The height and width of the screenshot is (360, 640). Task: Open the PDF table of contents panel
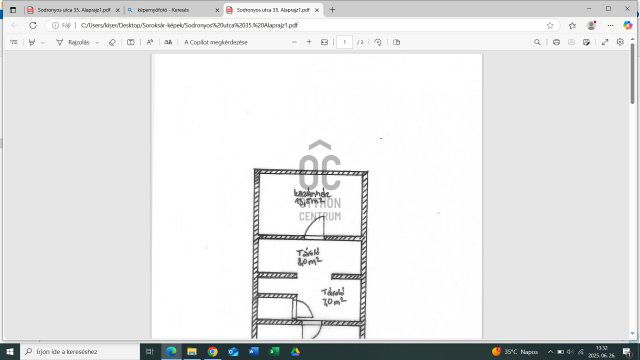point(14,42)
